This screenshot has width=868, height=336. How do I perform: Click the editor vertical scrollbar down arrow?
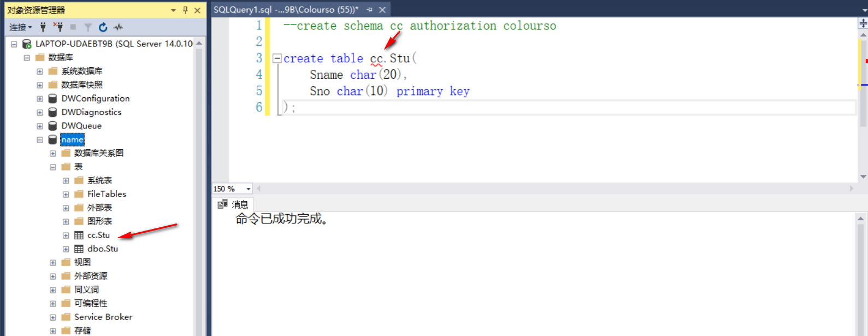(863, 177)
